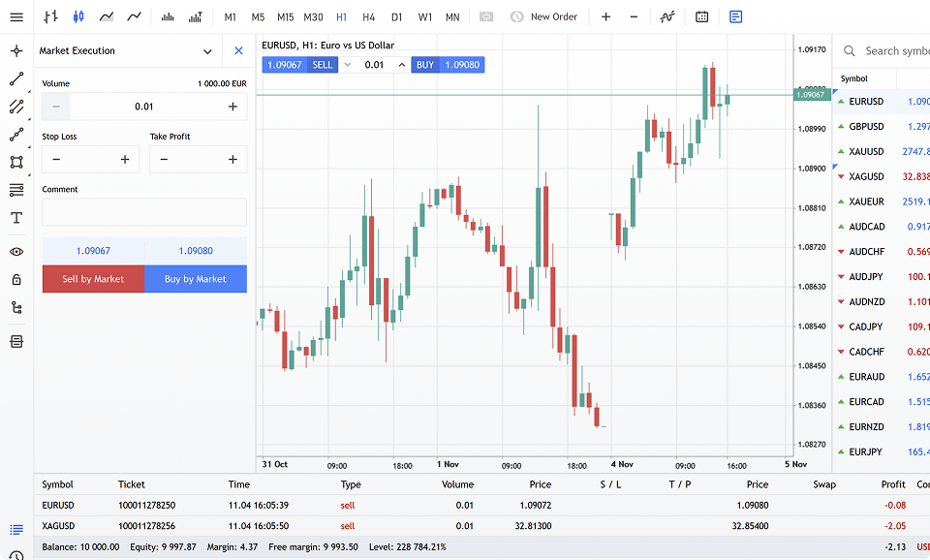Open the hamburger main menu
The height and width of the screenshot is (560, 930).
[16, 16]
